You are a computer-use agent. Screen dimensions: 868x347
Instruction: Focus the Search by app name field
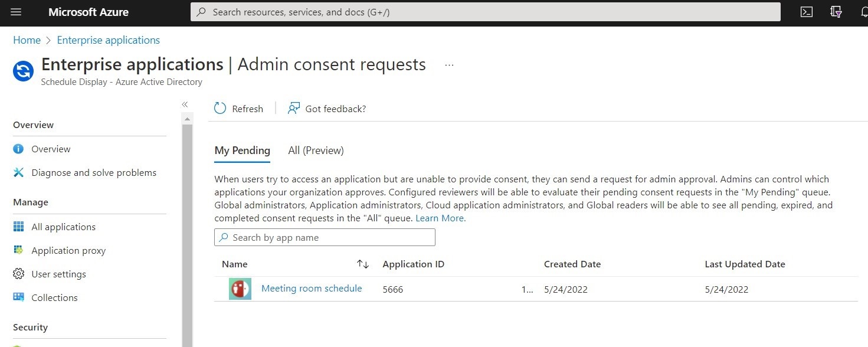point(325,237)
